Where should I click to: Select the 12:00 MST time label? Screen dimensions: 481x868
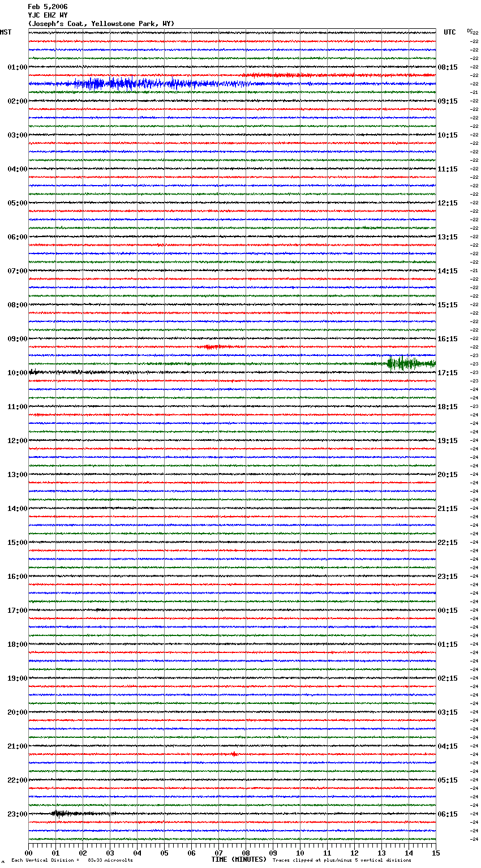(x=18, y=441)
